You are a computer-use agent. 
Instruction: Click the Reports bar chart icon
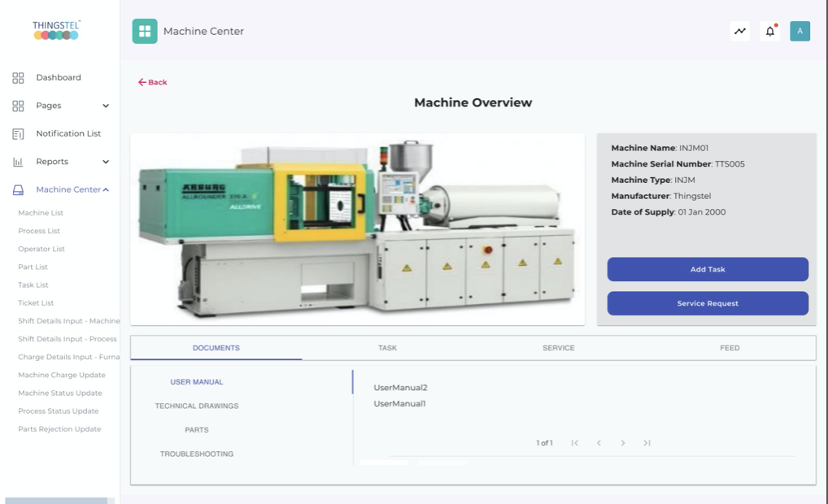click(18, 162)
